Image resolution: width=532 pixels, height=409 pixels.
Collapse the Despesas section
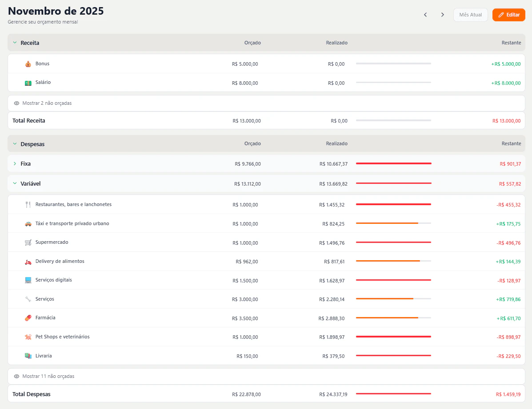coord(14,143)
